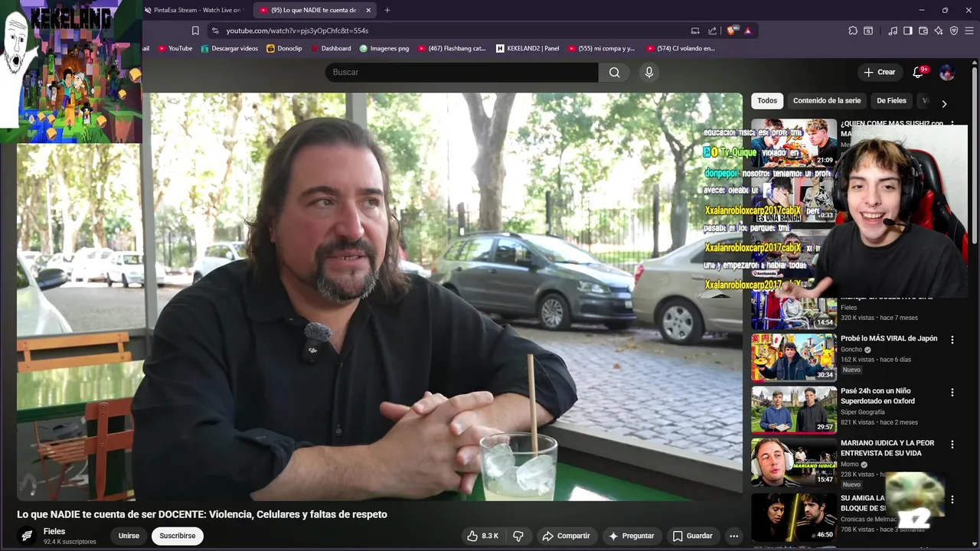This screenshot has height=551, width=980.
Task: Activate voice search microphone icon
Action: tap(649, 72)
